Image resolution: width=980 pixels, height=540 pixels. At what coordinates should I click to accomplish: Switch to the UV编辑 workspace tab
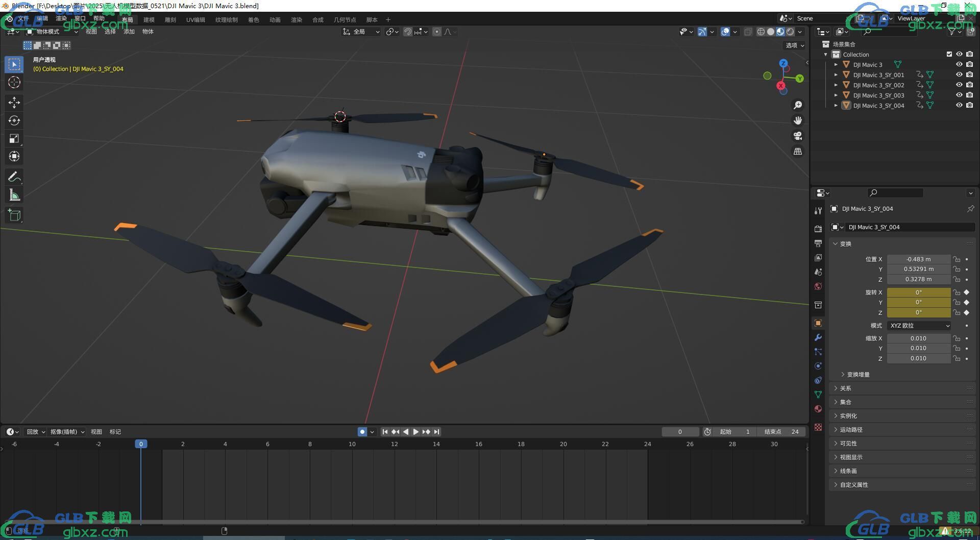(x=195, y=20)
